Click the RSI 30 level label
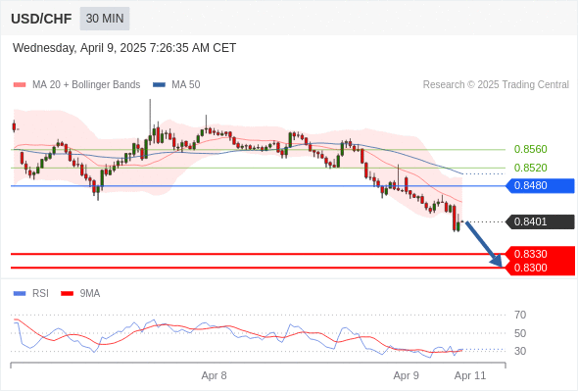This screenshot has width=578, height=392. (x=520, y=351)
